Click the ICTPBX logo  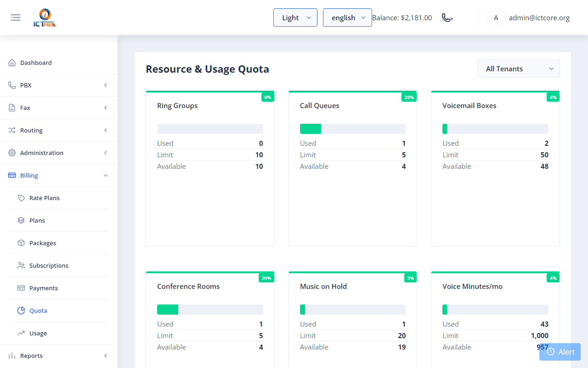[45, 18]
